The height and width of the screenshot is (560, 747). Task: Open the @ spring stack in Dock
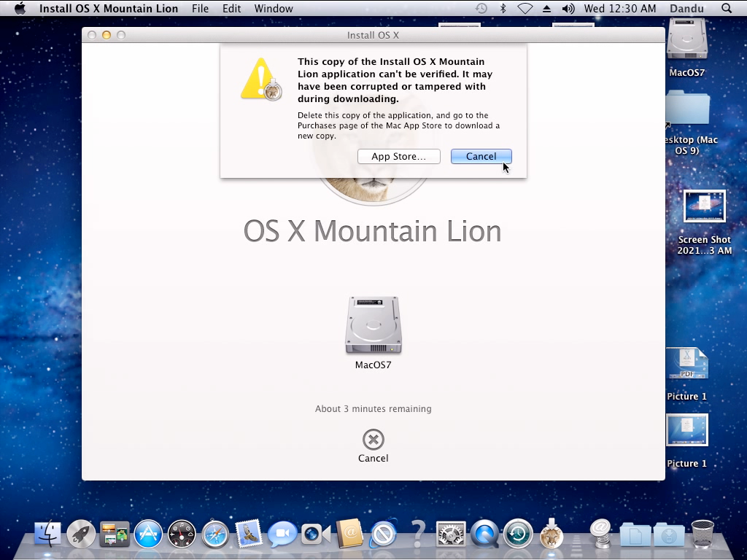tap(601, 533)
